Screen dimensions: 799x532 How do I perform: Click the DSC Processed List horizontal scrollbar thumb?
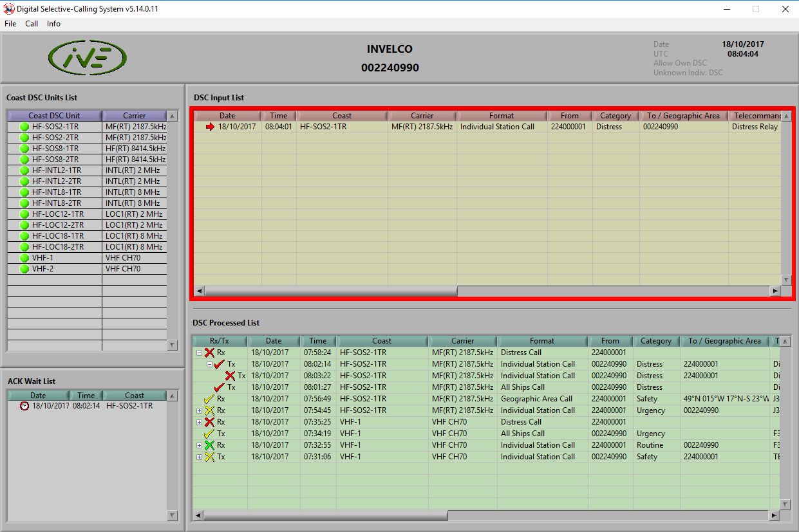tap(326, 515)
